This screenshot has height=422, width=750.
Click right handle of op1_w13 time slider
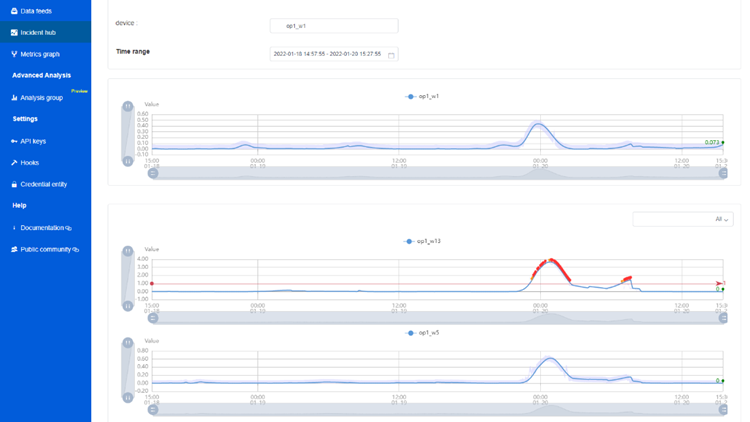[723, 318]
